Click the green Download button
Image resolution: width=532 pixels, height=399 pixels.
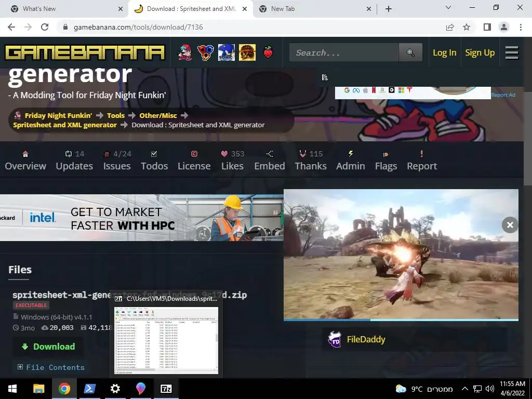[x=48, y=347]
